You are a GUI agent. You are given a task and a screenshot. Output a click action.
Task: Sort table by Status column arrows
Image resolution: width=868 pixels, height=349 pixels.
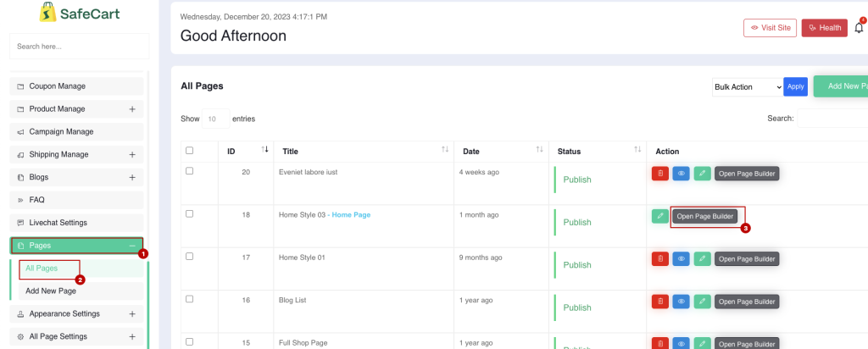click(637, 150)
